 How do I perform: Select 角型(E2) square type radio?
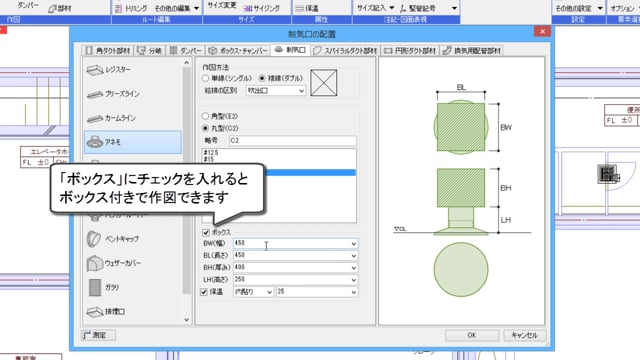click(x=205, y=116)
